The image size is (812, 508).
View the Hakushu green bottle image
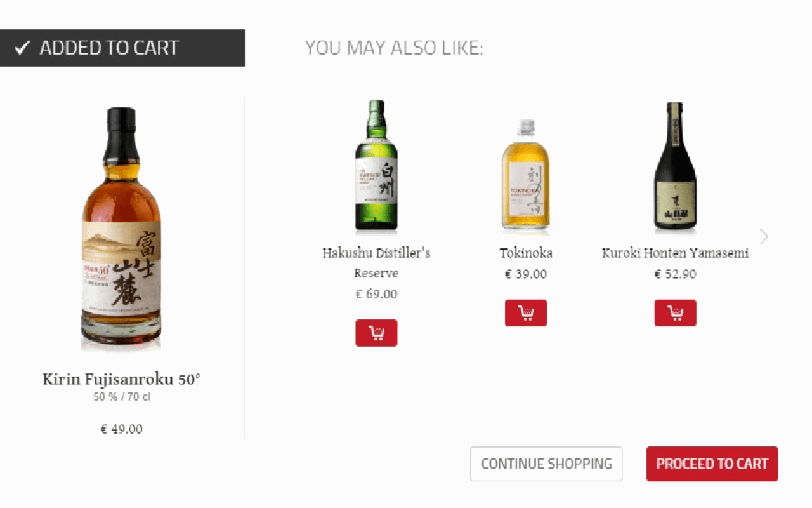click(x=376, y=165)
